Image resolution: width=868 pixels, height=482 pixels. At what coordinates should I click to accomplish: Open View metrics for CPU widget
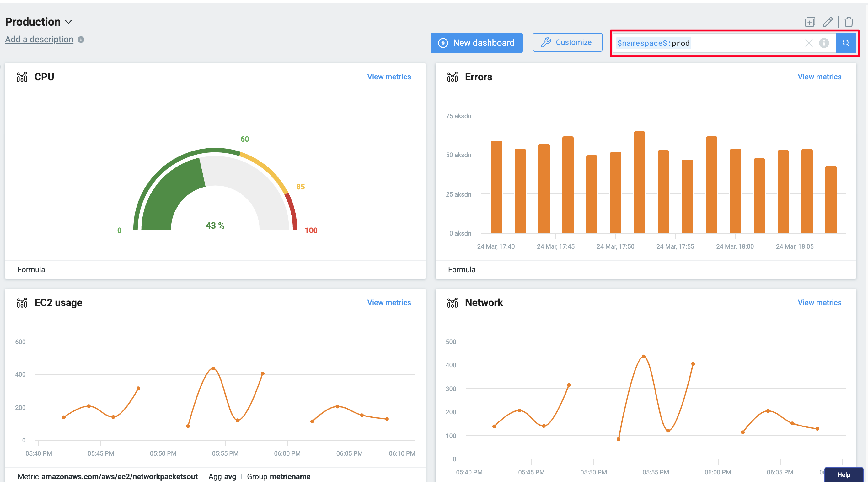pos(389,77)
